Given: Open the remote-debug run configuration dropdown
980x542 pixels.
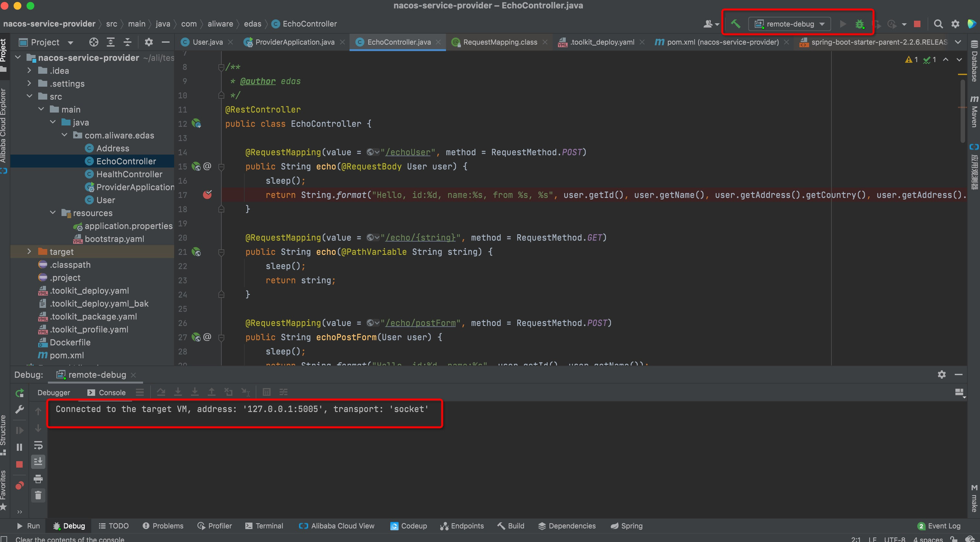Looking at the screenshot, I should click(x=789, y=24).
